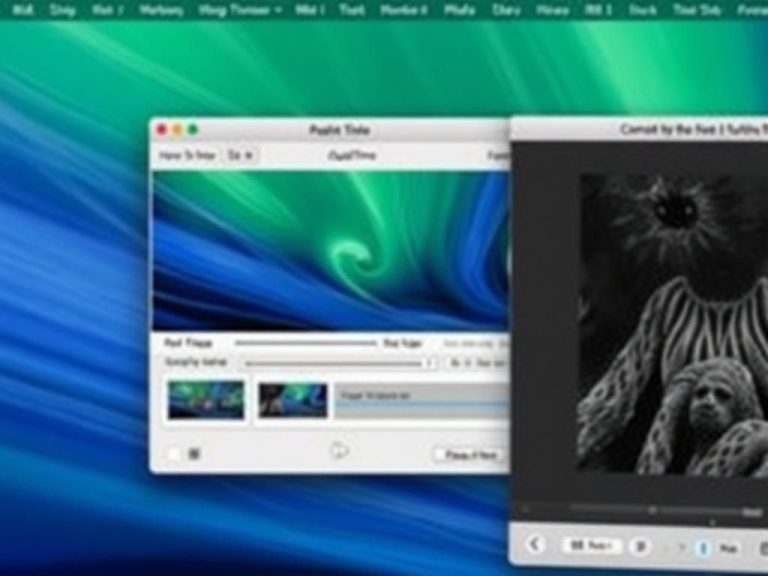Click the blue highlighted icon in the right window toolbar
This screenshot has height=576, width=768.
click(x=703, y=547)
